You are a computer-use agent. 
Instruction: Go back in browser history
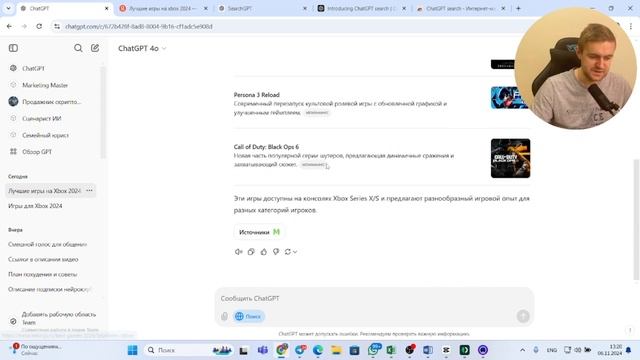pyautogui.click(x=9, y=26)
